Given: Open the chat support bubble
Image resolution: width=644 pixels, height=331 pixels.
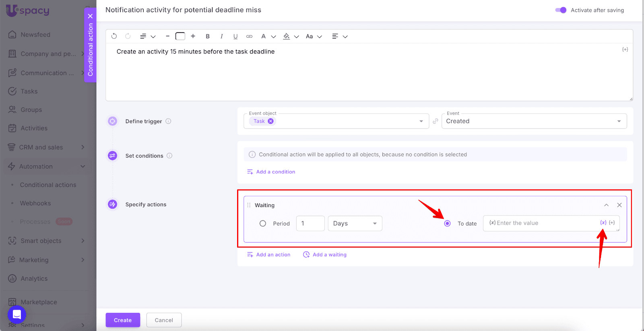Looking at the screenshot, I should (x=17, y=315).
